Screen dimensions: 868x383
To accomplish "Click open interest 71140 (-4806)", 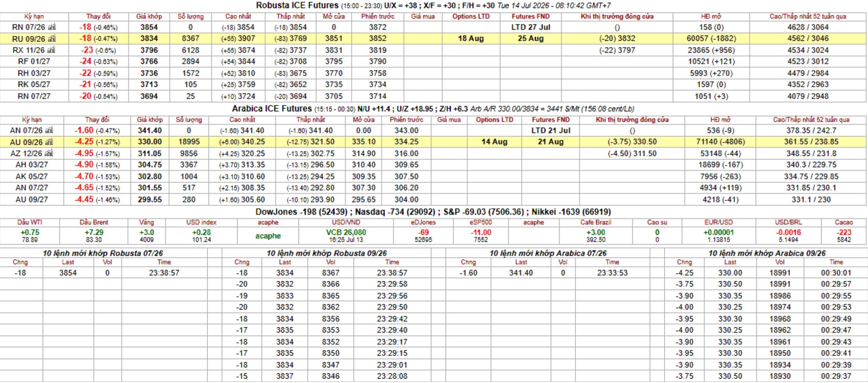I will click(721, 142).
